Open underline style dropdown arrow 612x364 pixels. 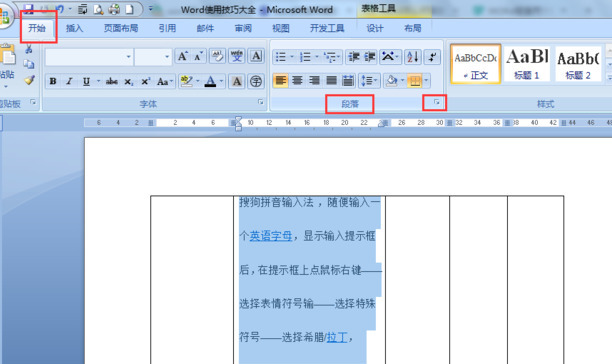pos(98,81)
